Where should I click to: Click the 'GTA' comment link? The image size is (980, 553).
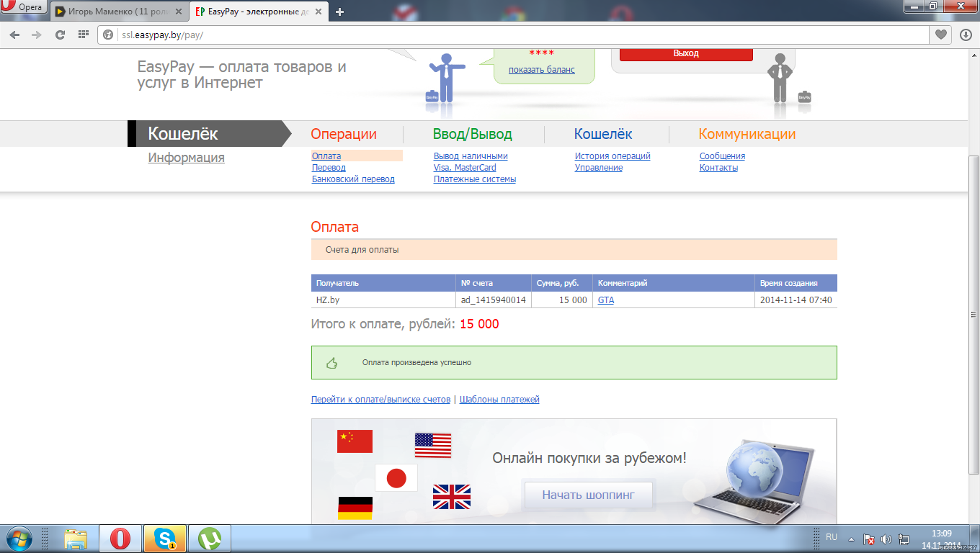tap(606, 300)
